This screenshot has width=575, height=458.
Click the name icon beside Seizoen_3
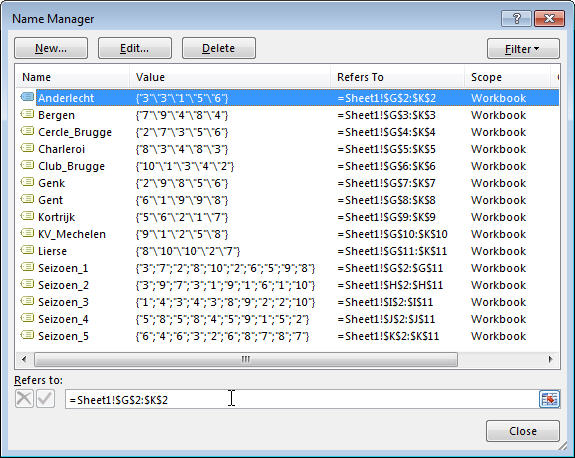28,301
